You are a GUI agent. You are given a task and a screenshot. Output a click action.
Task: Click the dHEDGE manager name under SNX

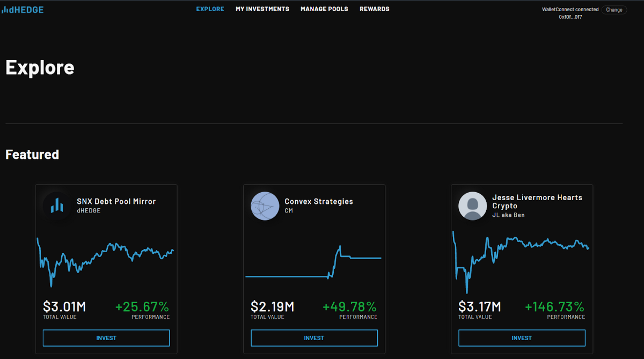[x=89, y=211]
